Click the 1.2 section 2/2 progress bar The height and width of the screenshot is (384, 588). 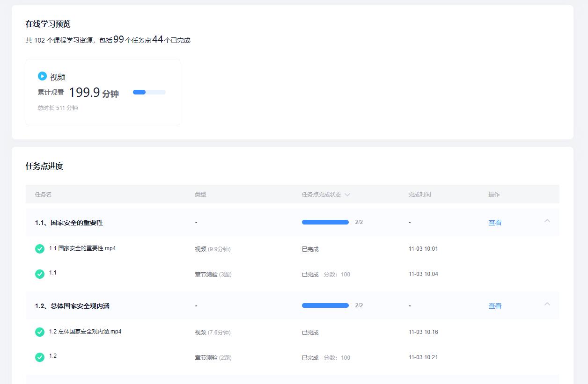click(x=325, y=305)
